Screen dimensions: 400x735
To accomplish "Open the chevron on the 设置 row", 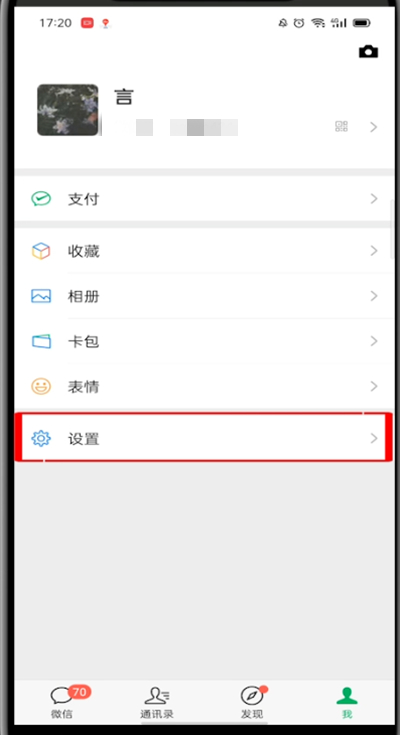I will [374, 438].
